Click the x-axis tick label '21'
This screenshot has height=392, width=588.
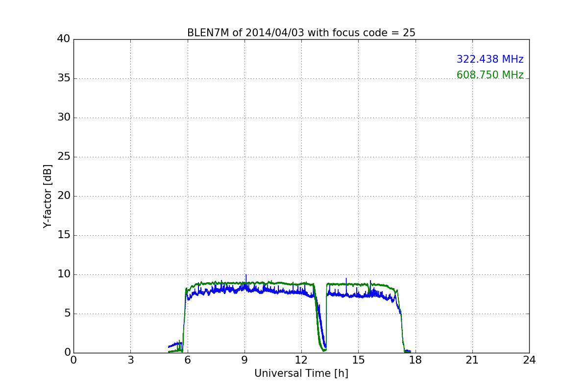coord(472,360)
